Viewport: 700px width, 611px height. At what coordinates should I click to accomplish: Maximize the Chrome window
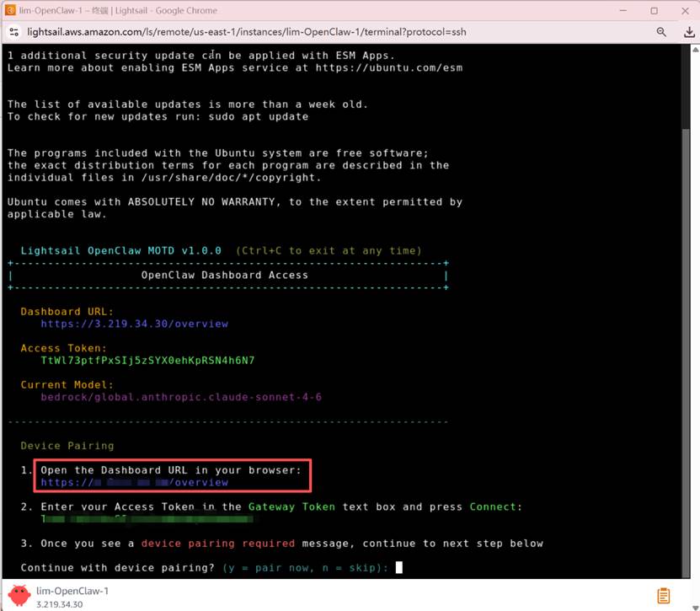click(x=654, y=10)
